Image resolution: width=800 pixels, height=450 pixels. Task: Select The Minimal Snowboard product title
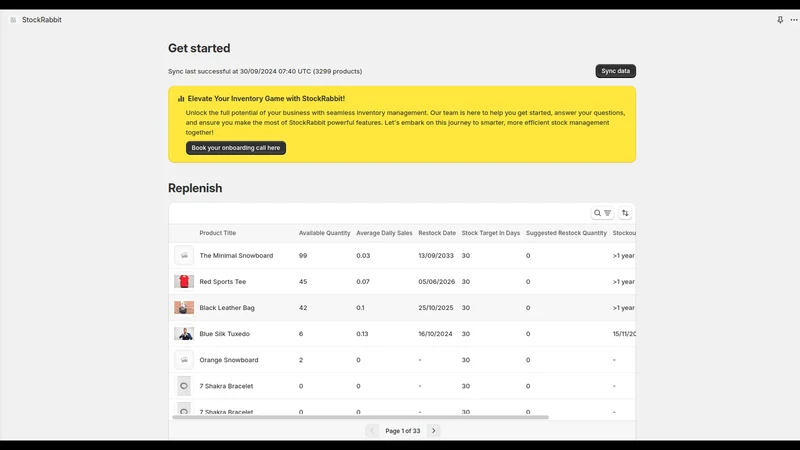[236, 256]
